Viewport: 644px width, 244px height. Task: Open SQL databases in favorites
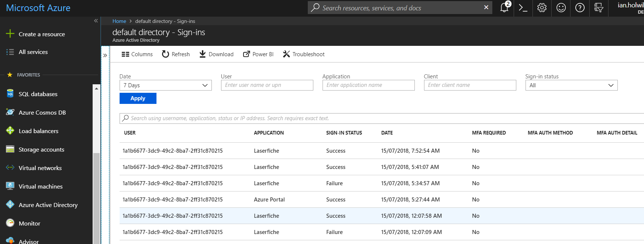[38, 94]
